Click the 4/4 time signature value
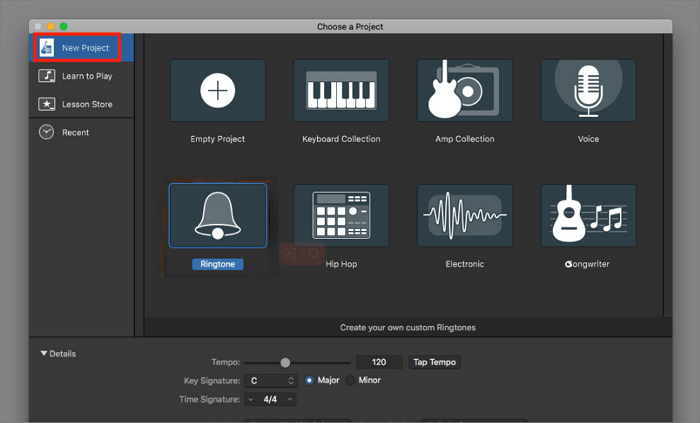The width and height of the screenshot is (700, 423). pos(270,399)
